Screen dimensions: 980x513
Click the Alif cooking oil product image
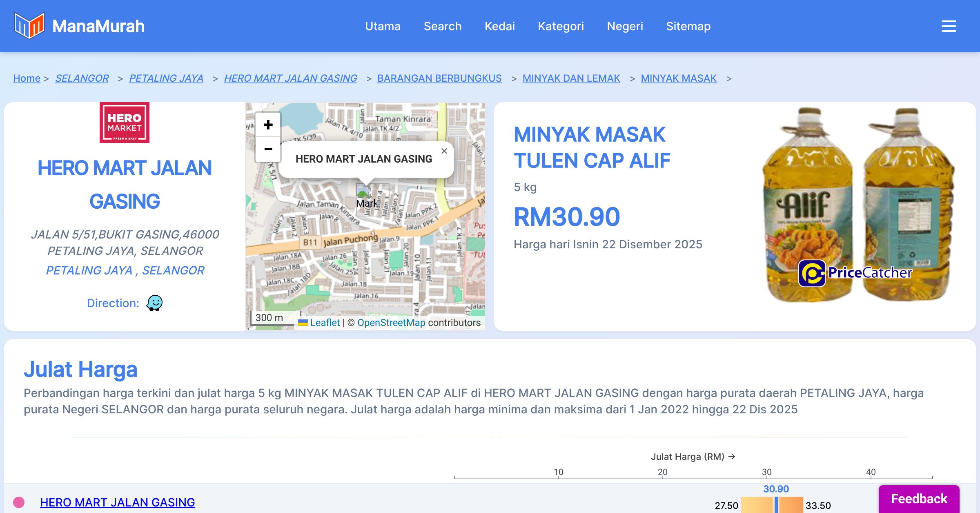coord(857,204)
